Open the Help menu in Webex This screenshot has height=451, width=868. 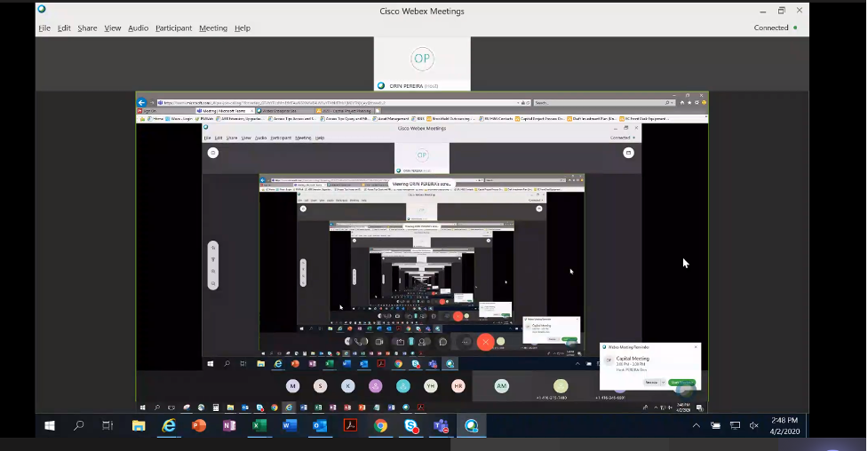click(x=242, y=28)
